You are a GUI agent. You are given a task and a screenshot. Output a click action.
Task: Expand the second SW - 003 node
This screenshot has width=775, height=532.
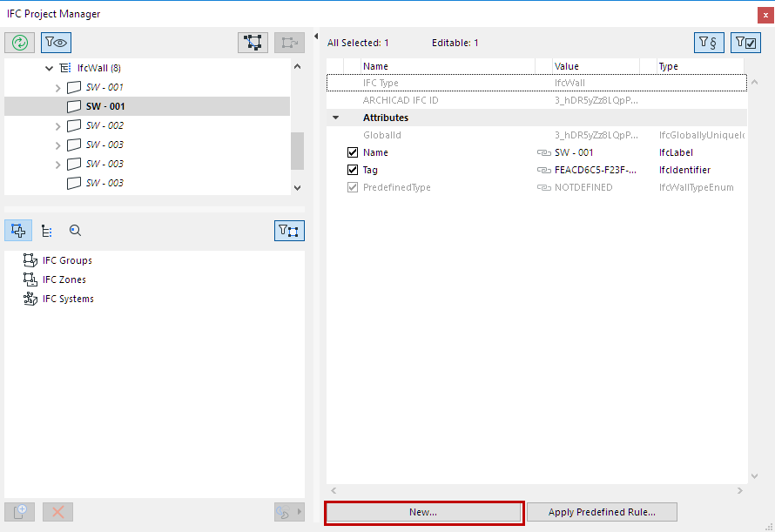tap(57, 165)
